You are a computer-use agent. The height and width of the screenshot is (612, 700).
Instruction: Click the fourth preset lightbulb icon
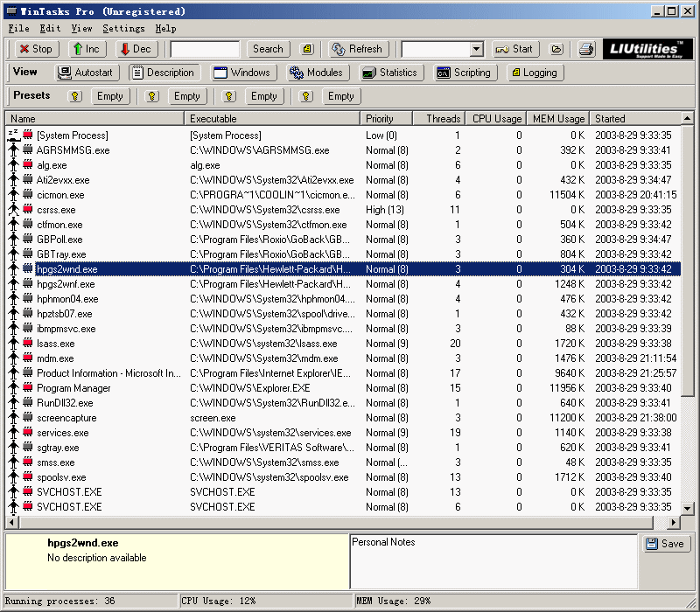pyautogui.click(x=305, y=96)
